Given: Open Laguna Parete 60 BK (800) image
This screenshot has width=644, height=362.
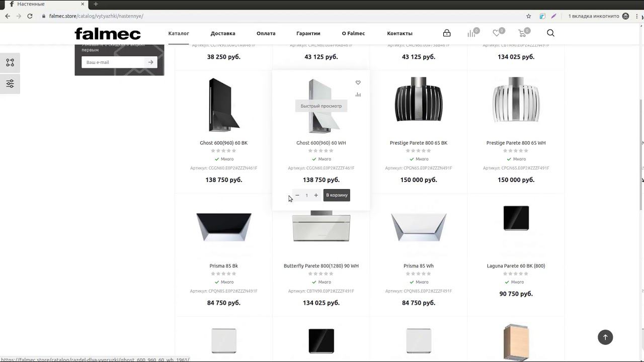Looking at the screenshot, I should pos(516,218).
